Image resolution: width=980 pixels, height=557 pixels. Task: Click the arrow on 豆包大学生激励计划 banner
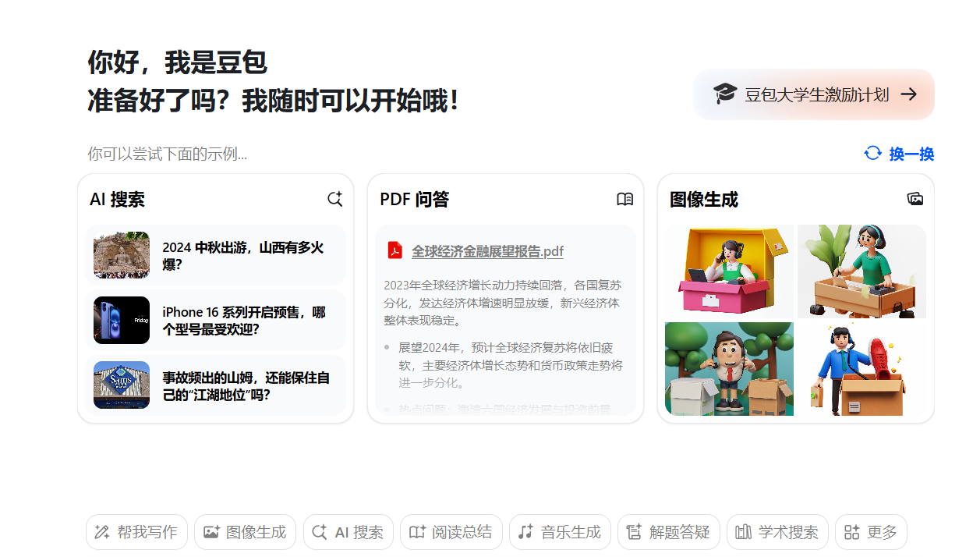(908, 94)
